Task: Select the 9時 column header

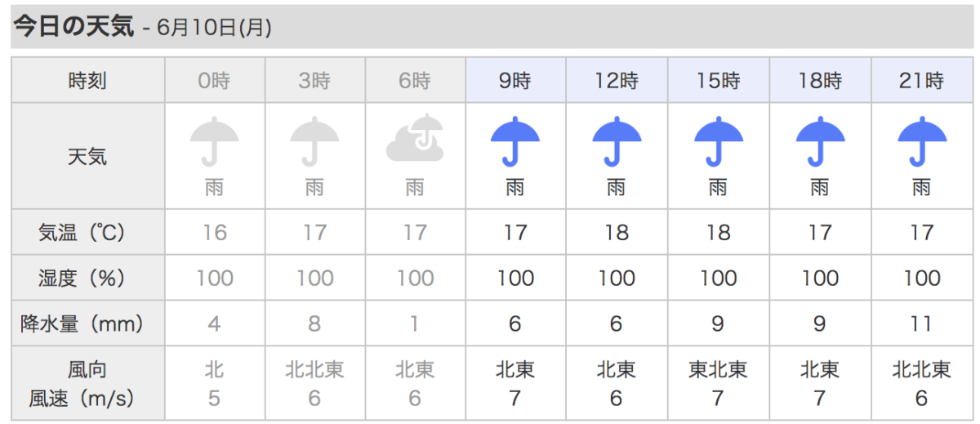Action: coord(515,81)
